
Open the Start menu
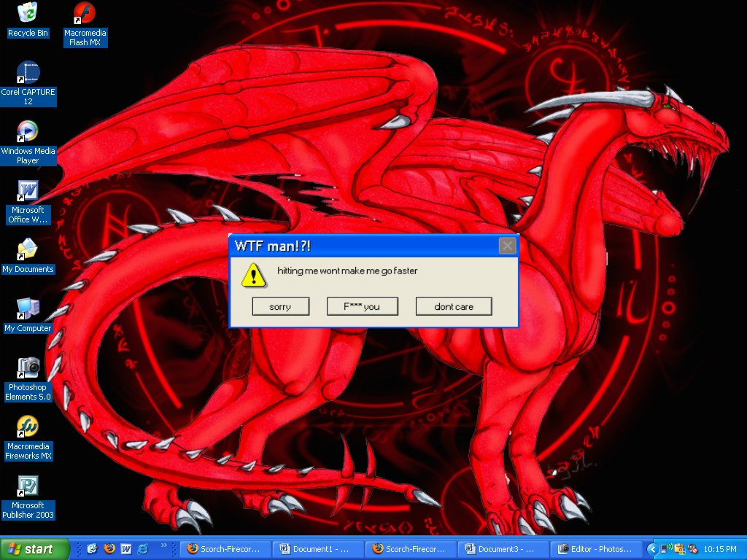[x=34, y=549]
